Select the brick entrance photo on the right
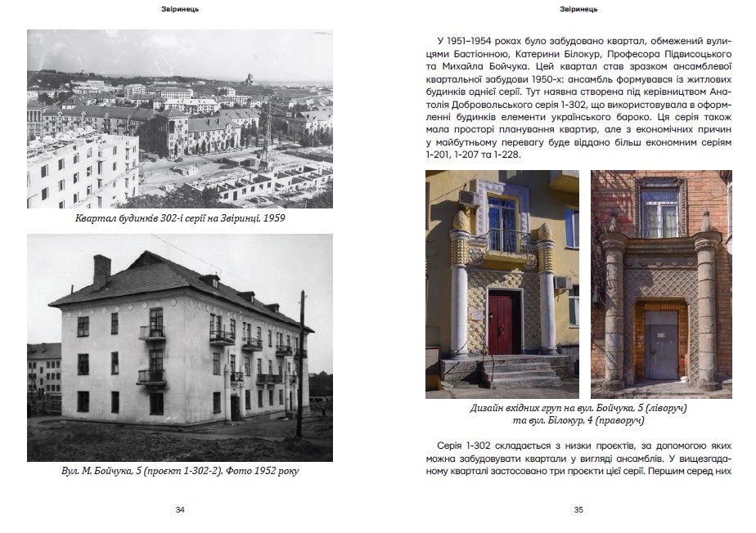This screenshot has height=533, width=756. point(662,283)
